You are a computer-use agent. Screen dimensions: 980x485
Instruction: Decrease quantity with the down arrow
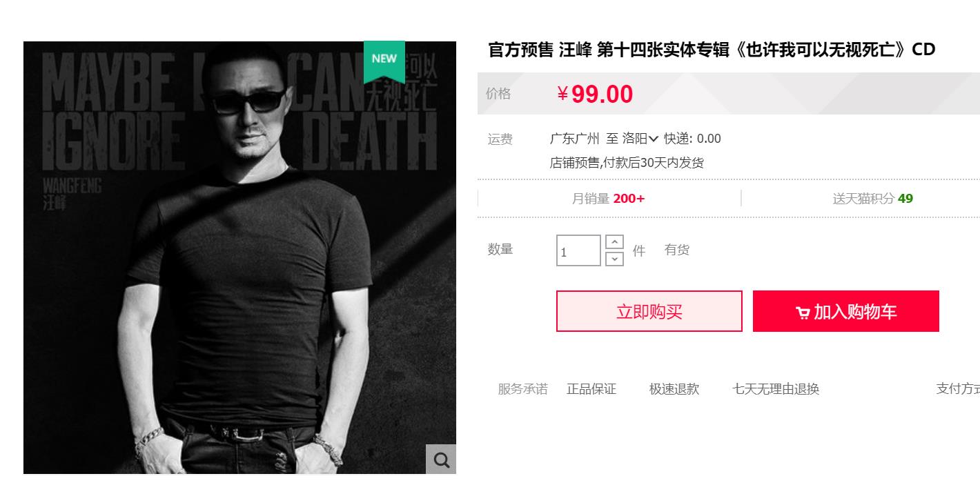pos(614,259)
